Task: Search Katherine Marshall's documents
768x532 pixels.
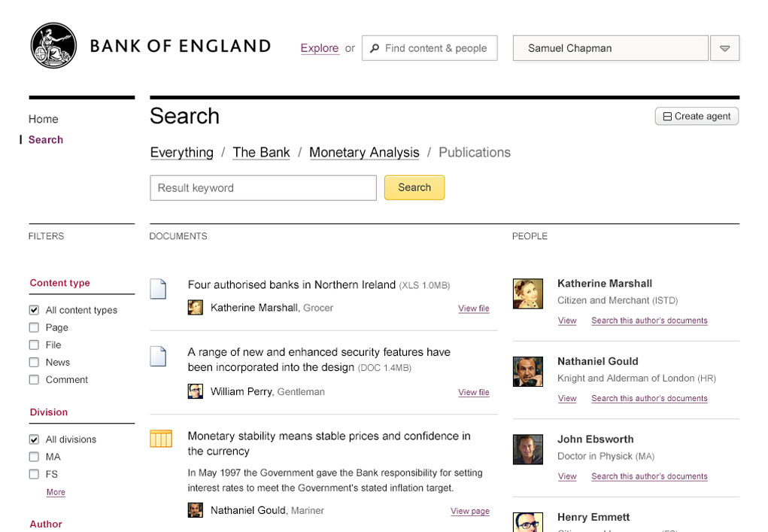Action: point(649,321)
